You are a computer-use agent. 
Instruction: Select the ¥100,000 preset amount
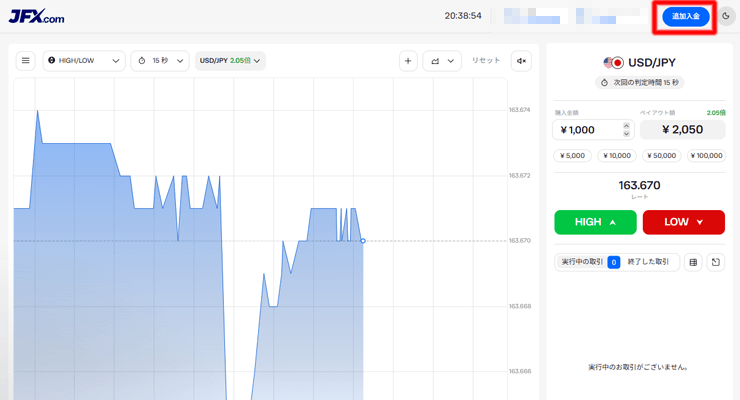tap(706, 156)
